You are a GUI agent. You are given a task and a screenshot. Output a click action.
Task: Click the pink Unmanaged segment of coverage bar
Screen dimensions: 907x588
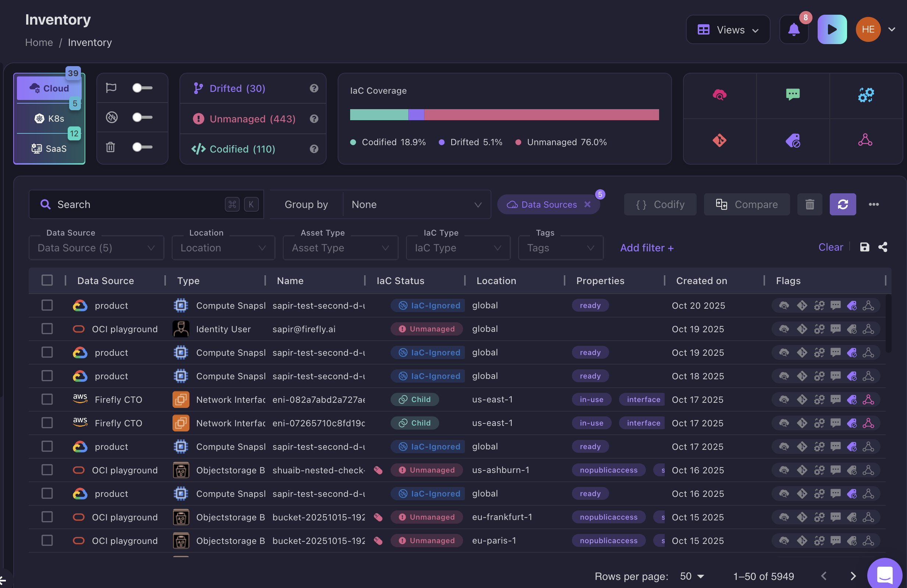pyautogui.click(x=541, y=115)
